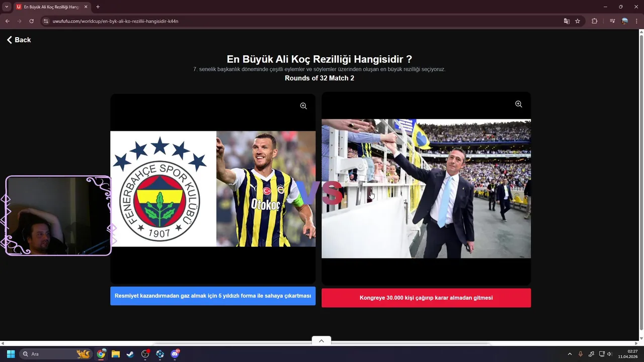Click the '7. senelik başkanlık döneminde' description
The width and height of the screenshot is (644, 362).
319,69
